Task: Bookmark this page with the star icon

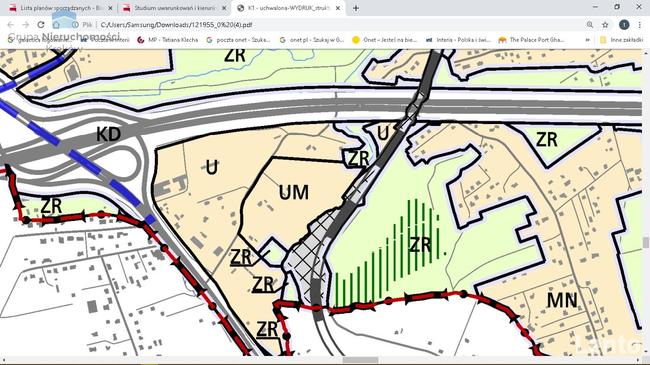Action: [x=605, y=25]
